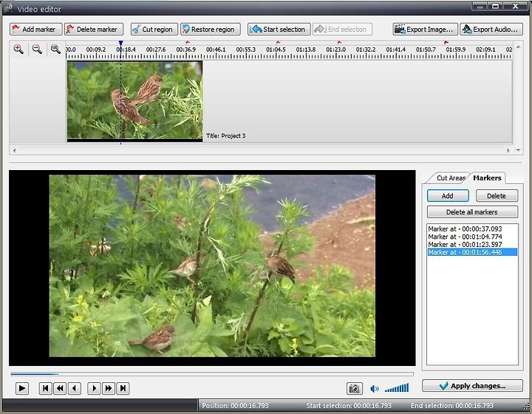Click the Cut region button

coord(154,29)
